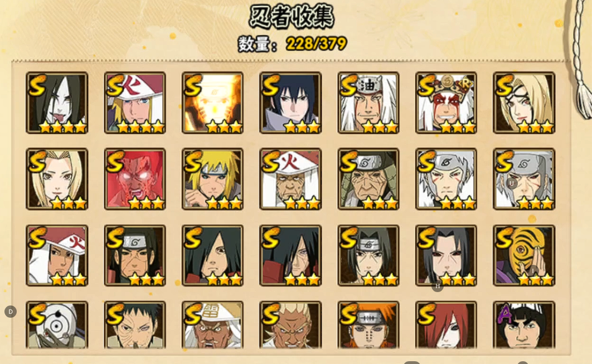Select the young Hokage-hat Minato card
The height and width of the screenshot is (364, 592).
pyautogui.click(x=135, y=103)
